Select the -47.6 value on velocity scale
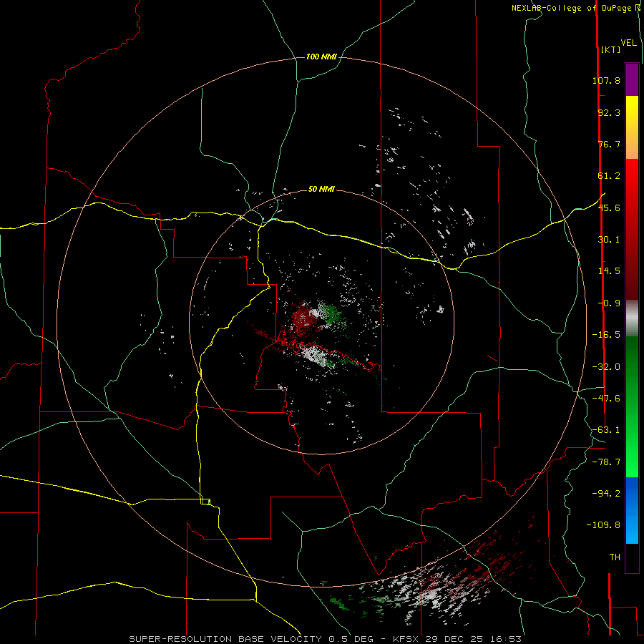This screenshot has width=644, height=644. pos(606,399)
